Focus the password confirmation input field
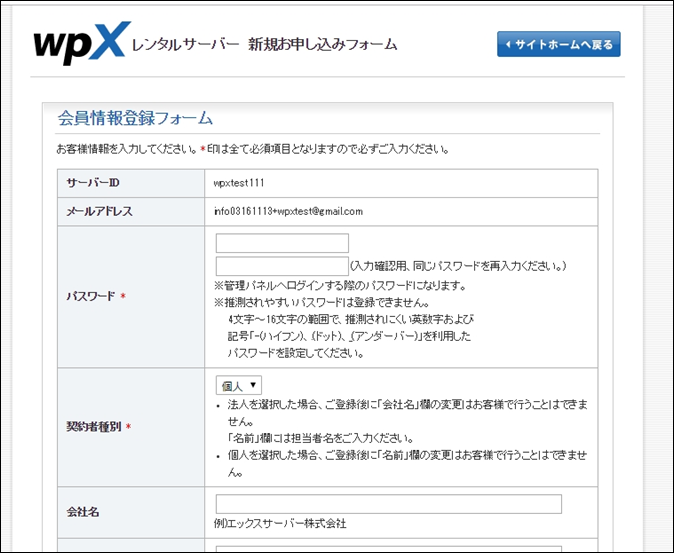Image resolution: width=674 pixels, height=553 pixels. pos(282,266)
